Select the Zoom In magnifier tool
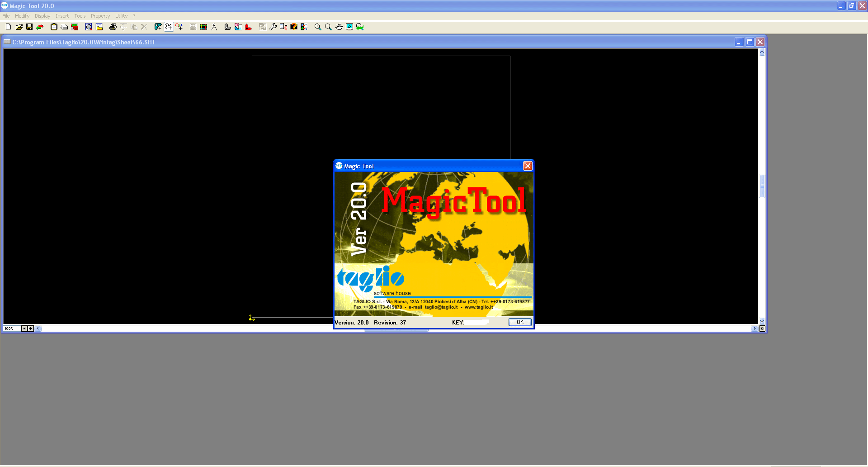This screenshot has height=467, width=868. tap(318, 27)
